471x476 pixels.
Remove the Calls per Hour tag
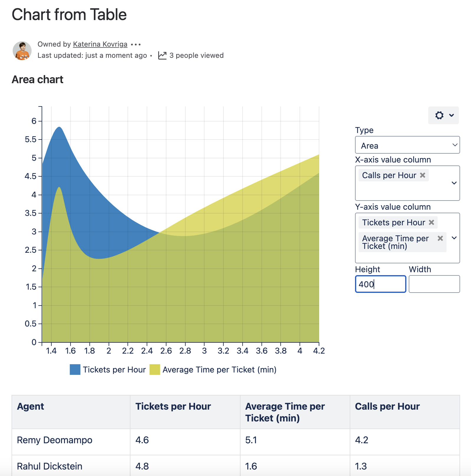[x=423, y=175]
